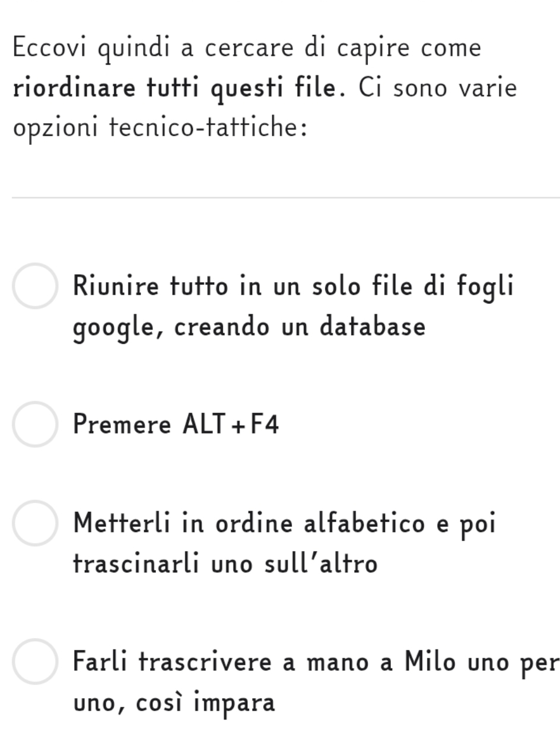Pick the "Metterli in ordine alfabetico" radio circle

[x=36, y=523]
